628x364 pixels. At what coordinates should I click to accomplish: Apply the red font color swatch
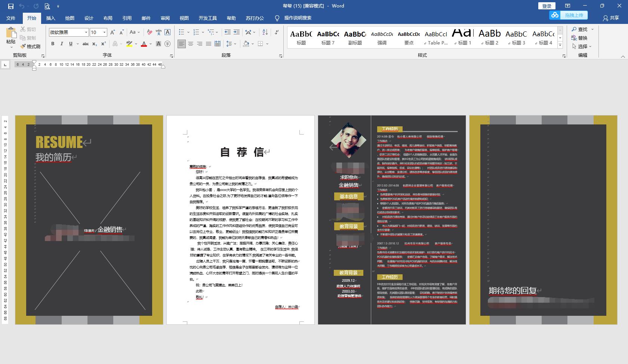(144, 44)
